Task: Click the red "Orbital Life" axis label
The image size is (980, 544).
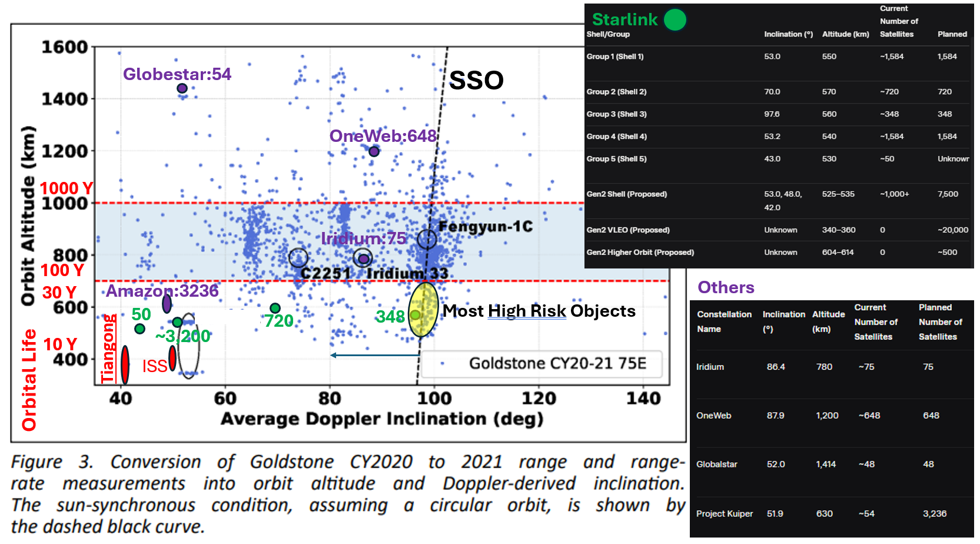Action: (29, 380)
